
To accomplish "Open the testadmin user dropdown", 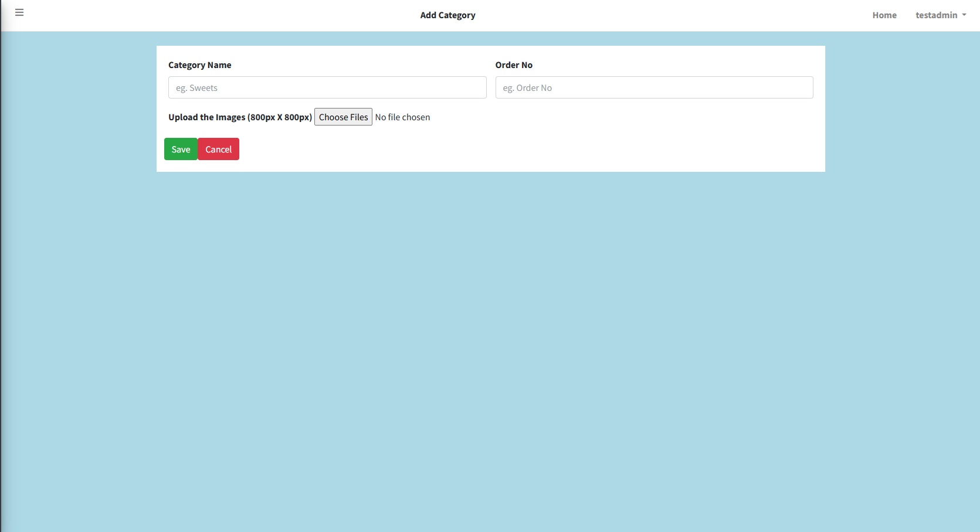I will click(936, 15).
